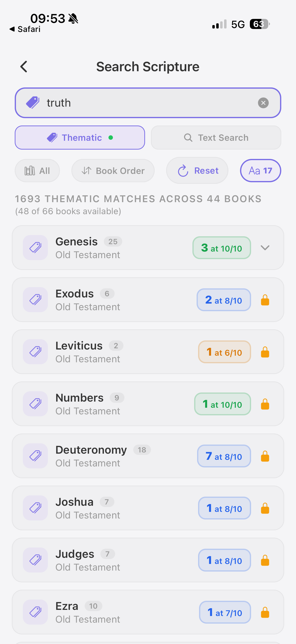This screenshot has height=644, width=296.
Task: Tap the orange lock on Ezra
Action: [x=265, y=612]
